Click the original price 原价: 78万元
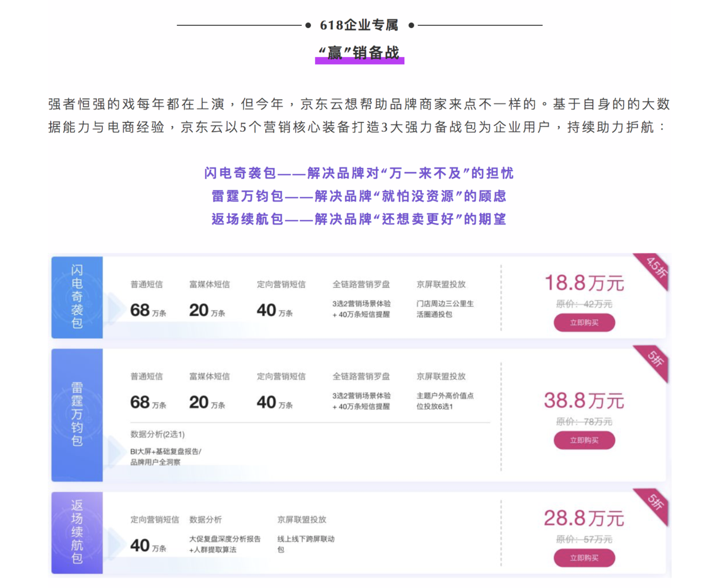 tap(584, 422)
